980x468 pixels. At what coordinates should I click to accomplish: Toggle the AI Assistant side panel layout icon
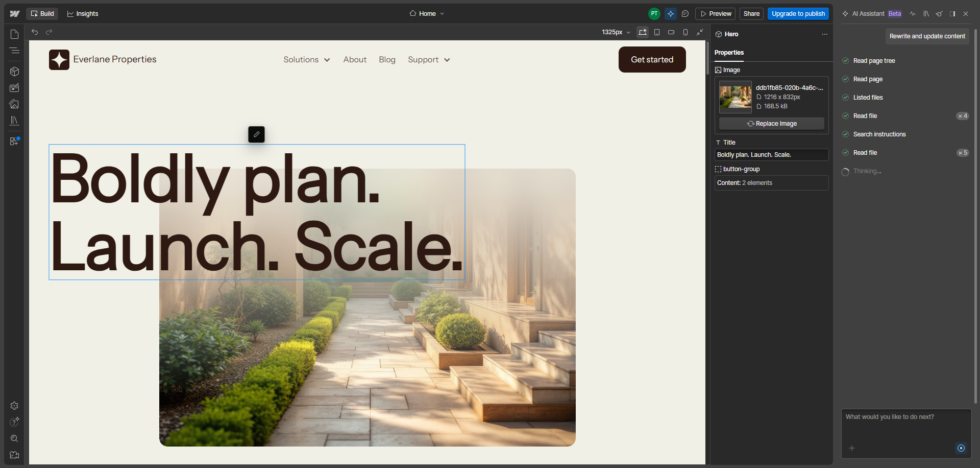[952, 14]
